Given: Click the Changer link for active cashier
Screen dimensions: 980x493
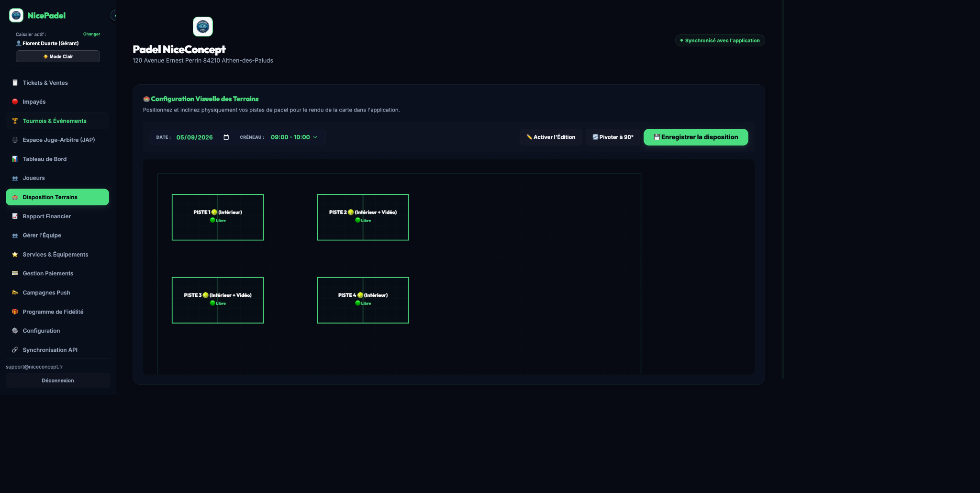Looking at the screenshot, I should 91,34.
